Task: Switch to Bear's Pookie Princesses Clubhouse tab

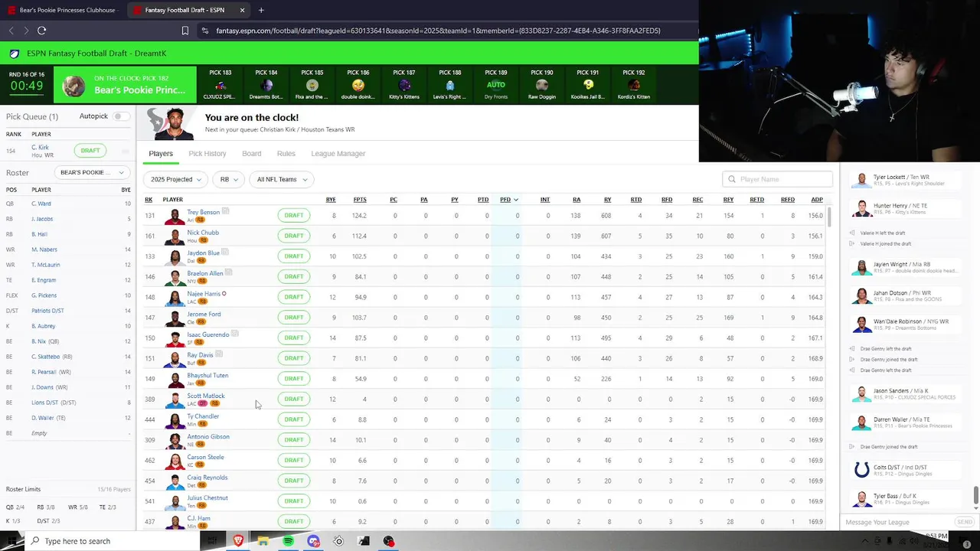Action: [63, 10]
